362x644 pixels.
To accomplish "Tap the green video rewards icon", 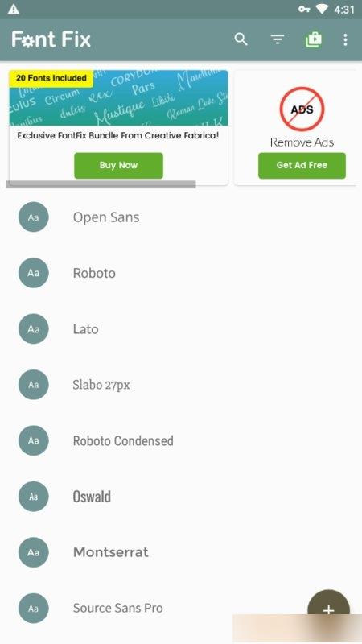I will [x=314, y=39].
